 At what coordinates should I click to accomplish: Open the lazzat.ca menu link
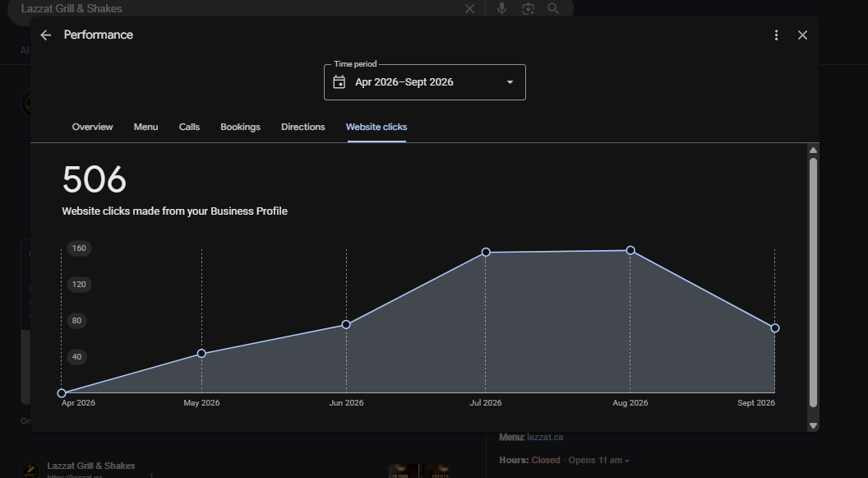coord(545,437)
